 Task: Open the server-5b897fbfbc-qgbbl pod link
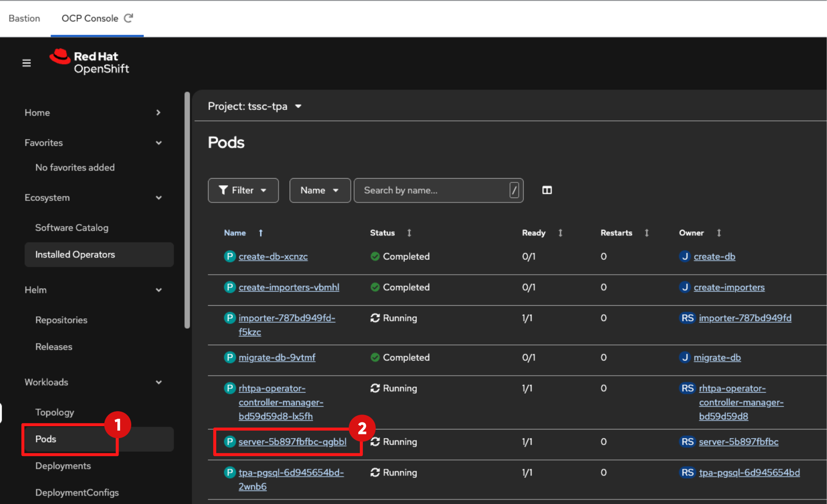click(x=292, y=442)
